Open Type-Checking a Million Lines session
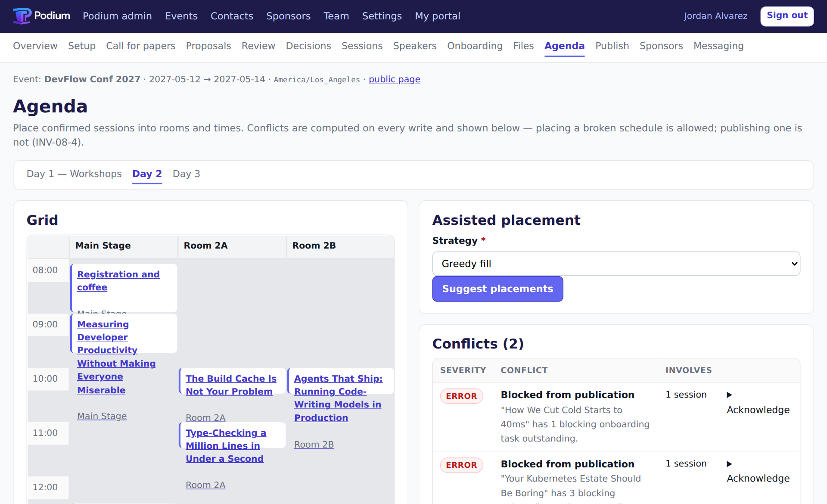The width and height of the screenshot is (827, 504). [x=226, y=446]
